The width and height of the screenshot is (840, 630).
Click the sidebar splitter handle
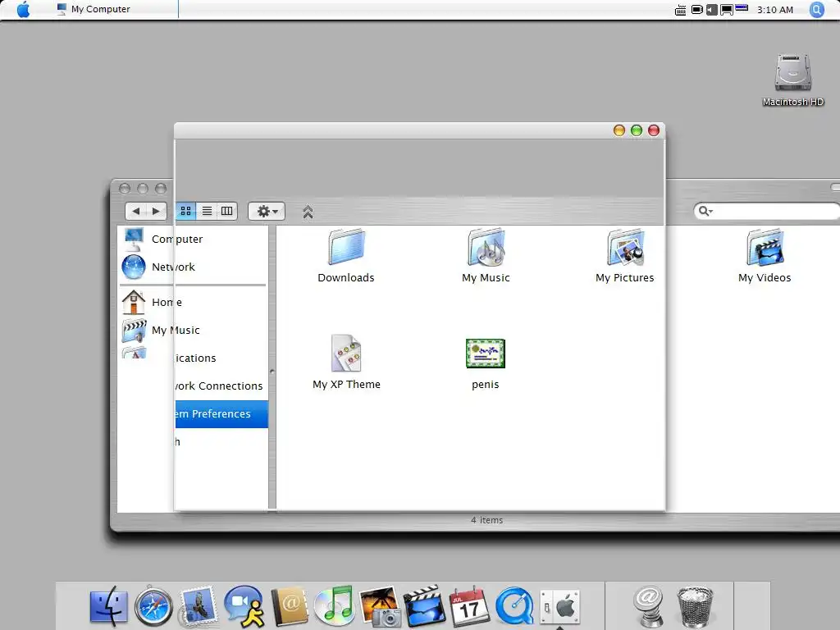coord(272,371)
